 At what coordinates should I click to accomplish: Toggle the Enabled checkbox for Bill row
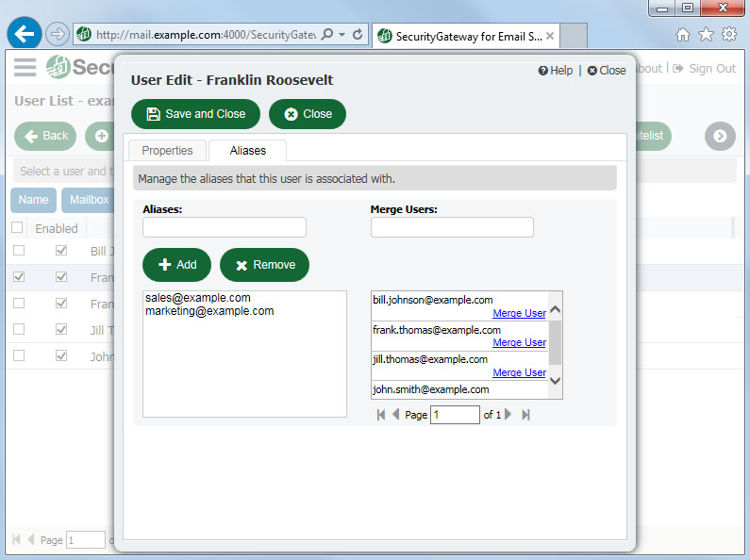coord(61,251)
